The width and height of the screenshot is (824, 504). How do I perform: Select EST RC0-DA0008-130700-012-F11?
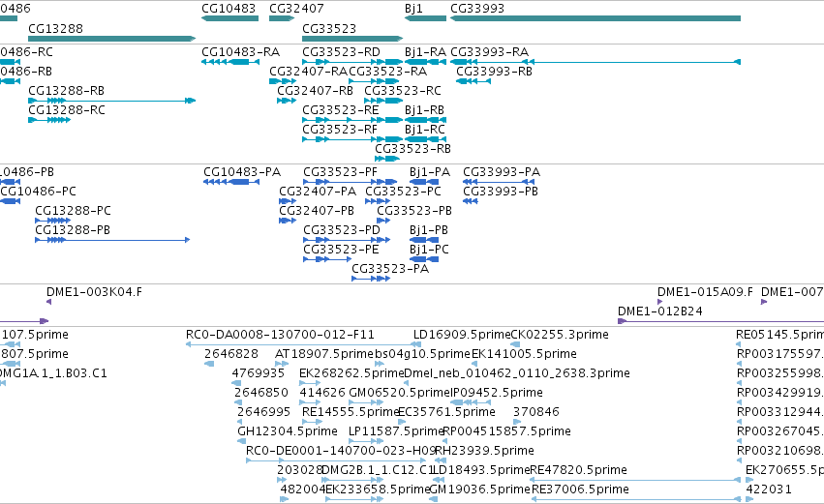coord(303,344)
